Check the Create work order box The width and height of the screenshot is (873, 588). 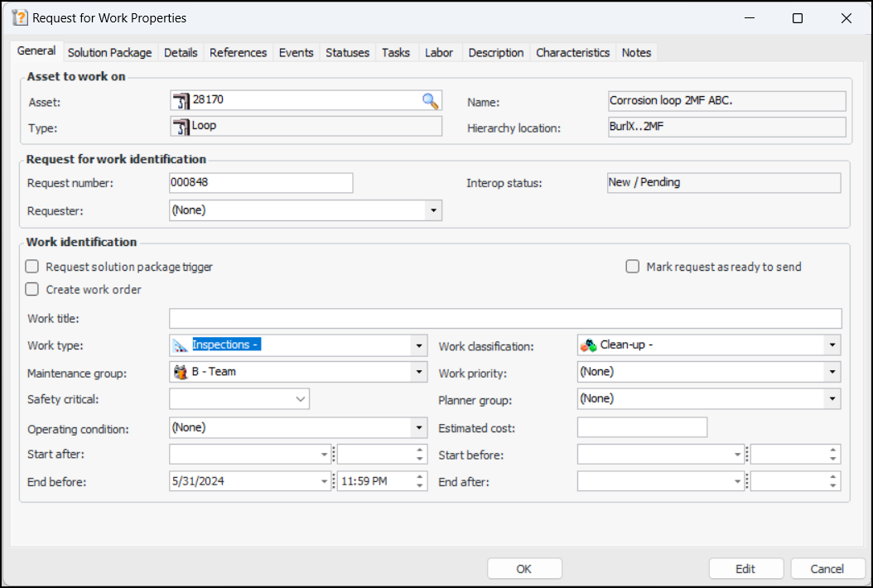(x=32, y=290)
